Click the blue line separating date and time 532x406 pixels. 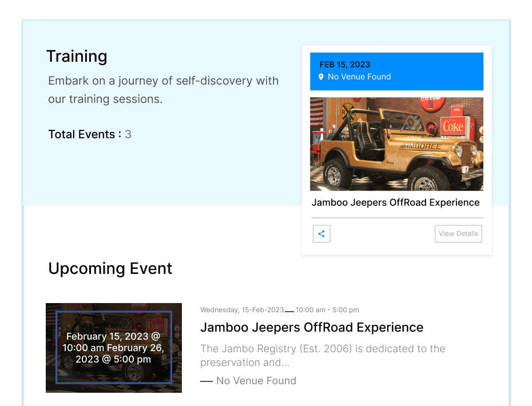[289, 311]
